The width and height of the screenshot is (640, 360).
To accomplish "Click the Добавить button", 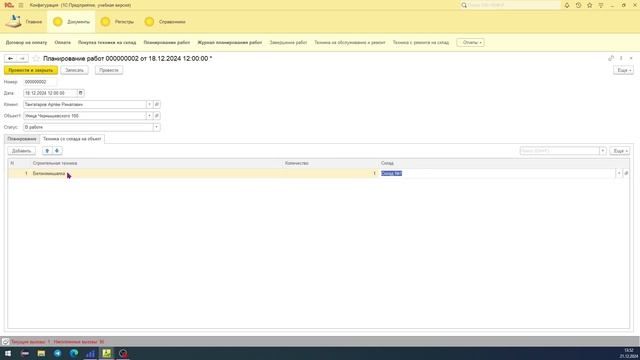I will [21, 151].
